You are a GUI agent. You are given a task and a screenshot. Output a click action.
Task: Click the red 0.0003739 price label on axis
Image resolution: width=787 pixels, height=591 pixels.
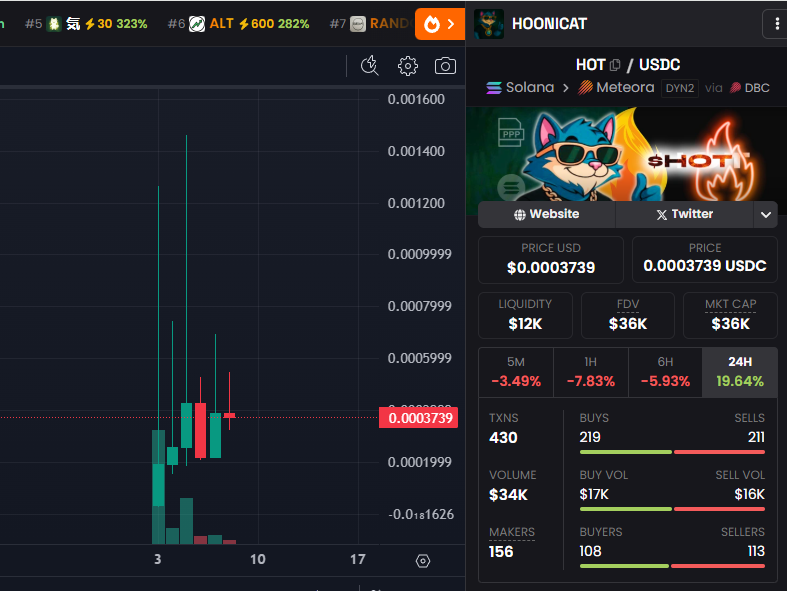pos(419,418)
